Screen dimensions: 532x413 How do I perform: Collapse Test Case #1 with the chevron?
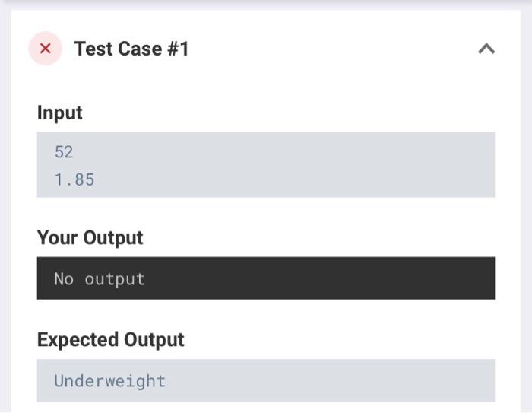tap(486, 49)
